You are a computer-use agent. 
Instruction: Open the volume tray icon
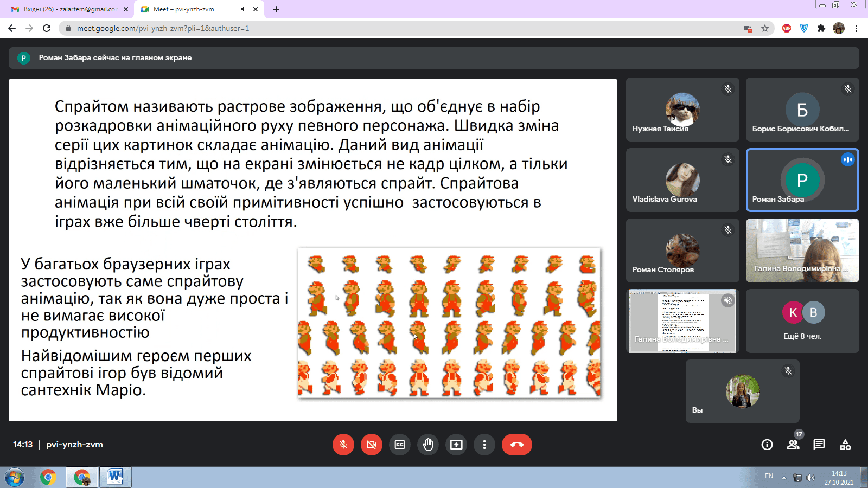pos(810,478)
